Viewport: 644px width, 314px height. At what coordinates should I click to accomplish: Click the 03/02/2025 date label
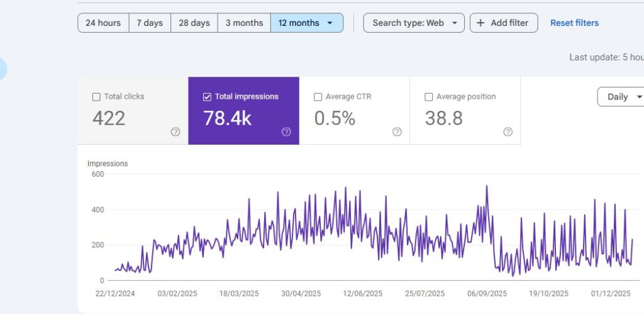[x=177, y=294]
